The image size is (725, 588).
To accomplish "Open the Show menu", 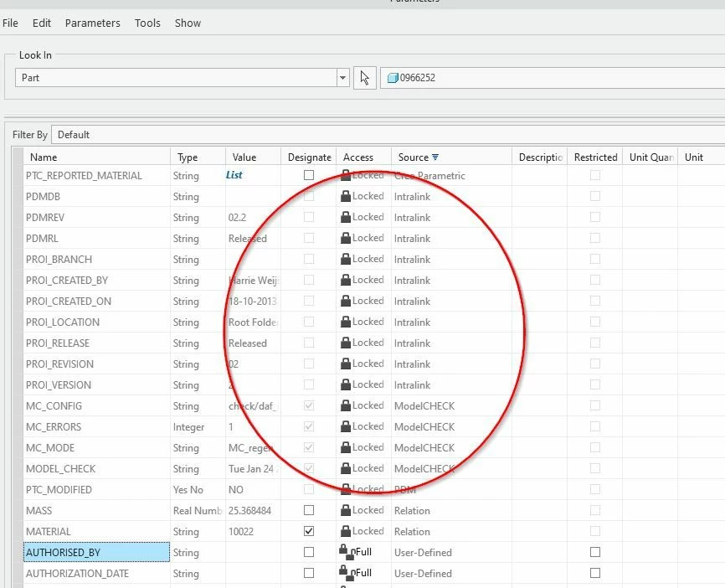I will pos(188,23).
